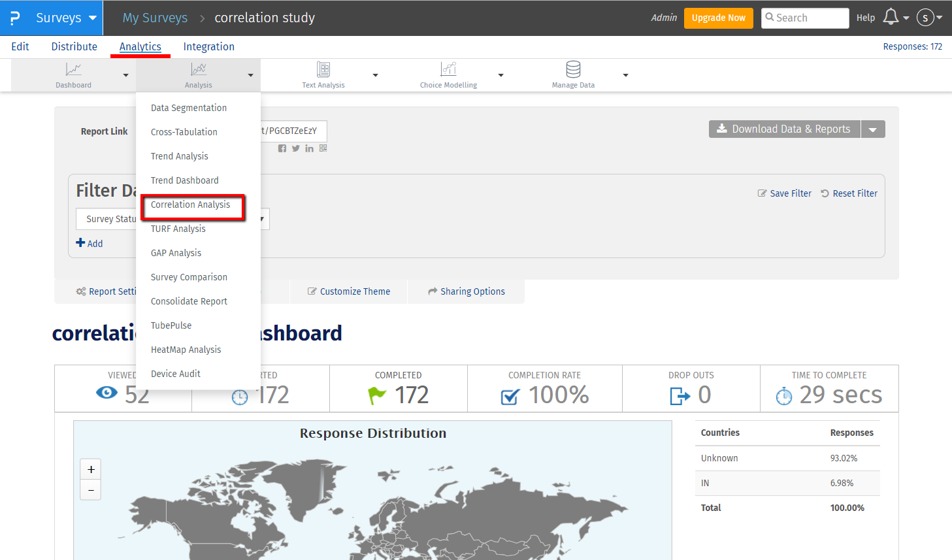Zoom in on the response map
This screenshot has width=952, height=560.
click(91, 469)
